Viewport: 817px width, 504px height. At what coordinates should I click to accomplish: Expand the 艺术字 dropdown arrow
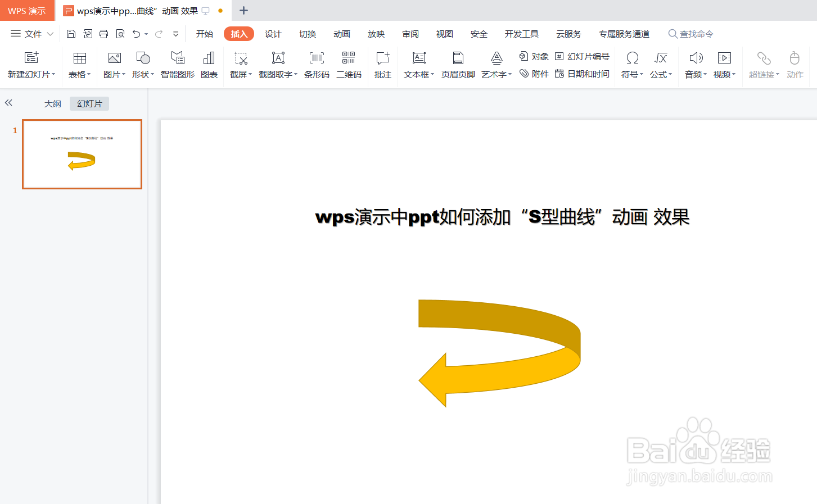[510, 74]
